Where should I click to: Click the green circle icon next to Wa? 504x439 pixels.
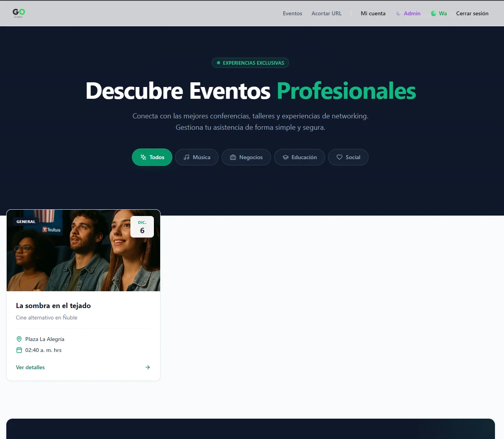433,13
